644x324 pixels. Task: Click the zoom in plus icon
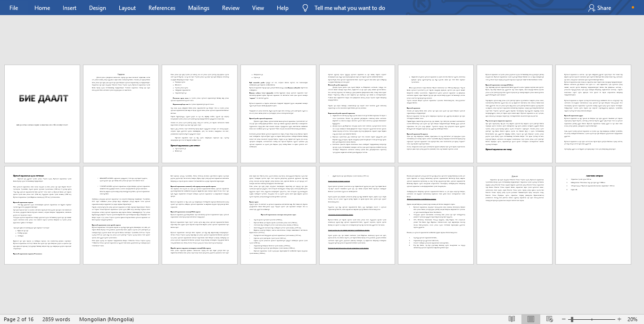619,319
